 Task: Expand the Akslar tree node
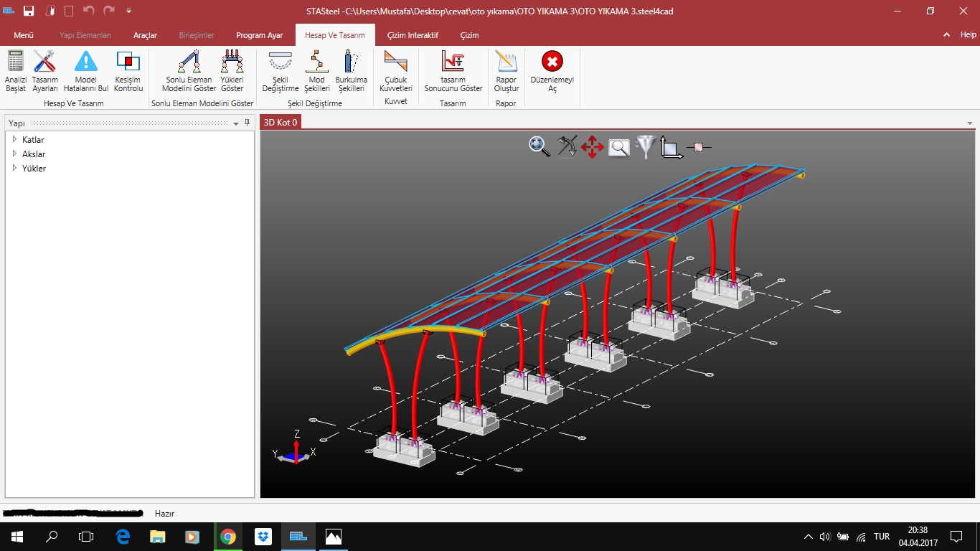[x=14, y=154]
